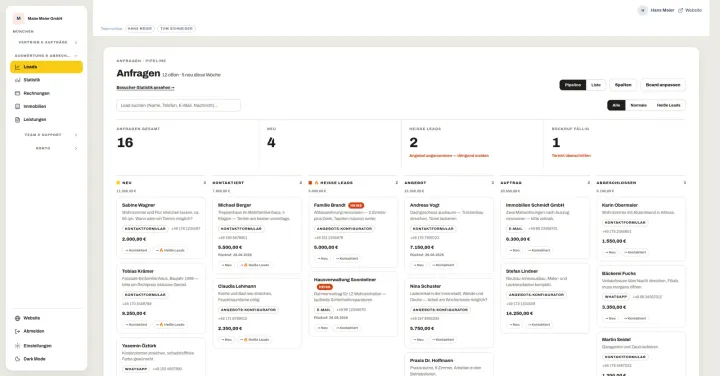Screen dimensions: 720x376
Task: Click the Hans Meier avatar in header
Action: click(x=642, y=10)
